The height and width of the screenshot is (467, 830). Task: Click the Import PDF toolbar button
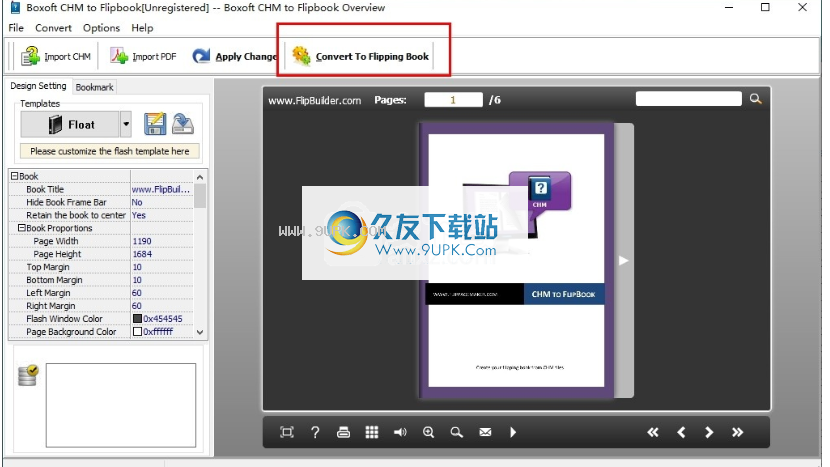(x=143, y=56)
